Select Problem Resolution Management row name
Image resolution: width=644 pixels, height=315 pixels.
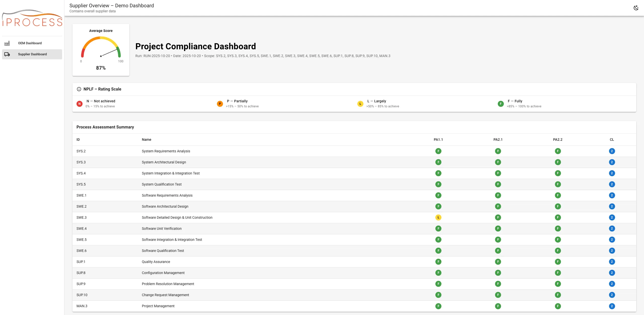click(168, 284)
